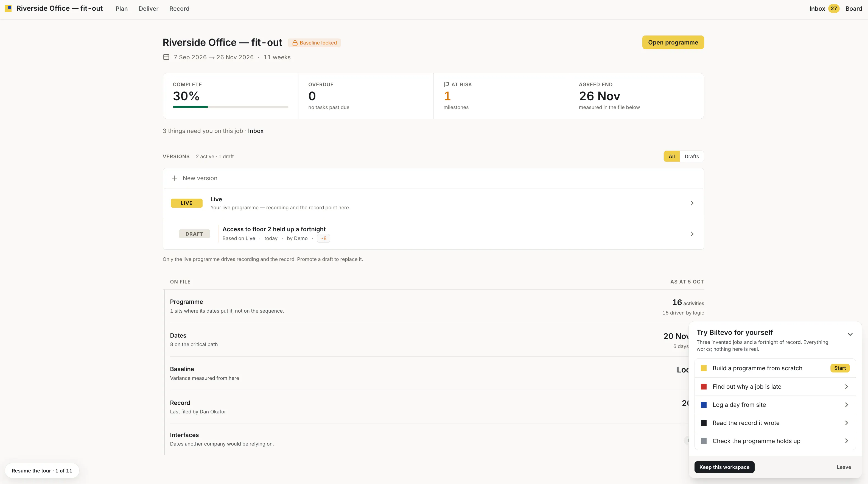This screenshot has height=484, width=868.
Task: Follow the Inbox link under things need you
Action: (x=256, y=131)
